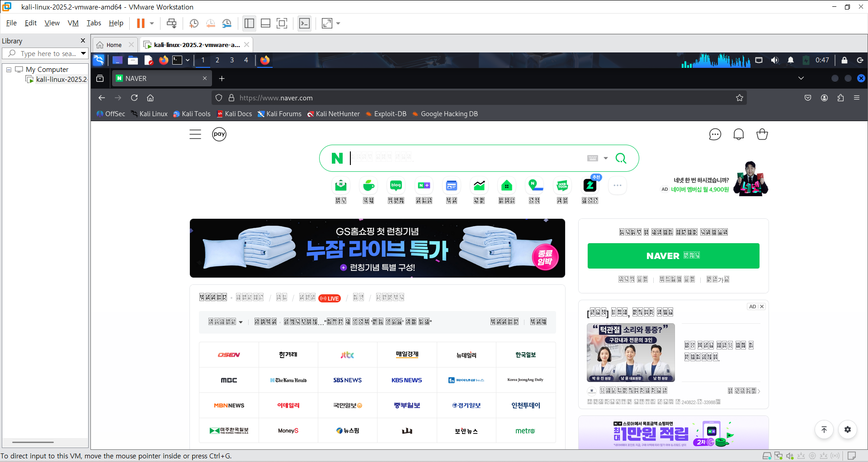Open Exploit-DB bookmark

click(386, 114)
